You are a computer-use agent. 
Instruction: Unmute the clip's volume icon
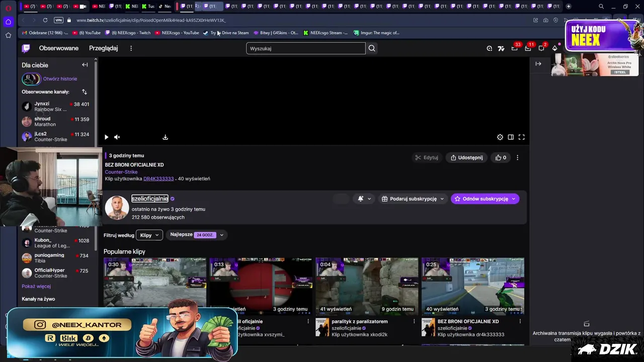click(117, 137)
